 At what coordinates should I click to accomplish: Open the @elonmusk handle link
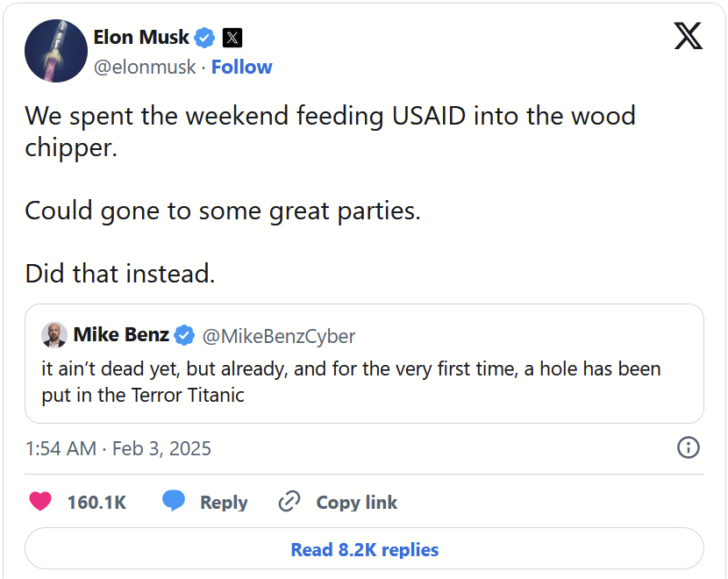click(145, 68)
